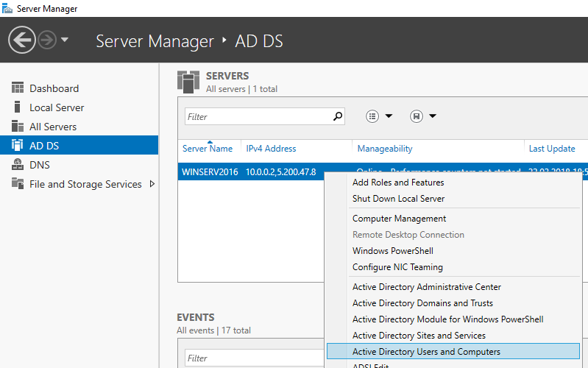Go back with the back arrow button
The width and height of the screenshot is (588, 368).
tap(22, 40)
